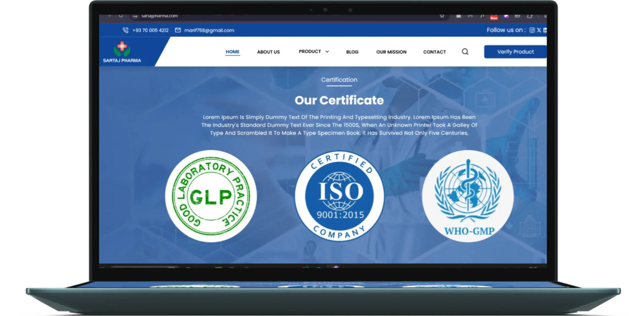Viewport: 644px width, 316px height.
Task: Click the underline indicator below HOME
Action: point(233,55)
